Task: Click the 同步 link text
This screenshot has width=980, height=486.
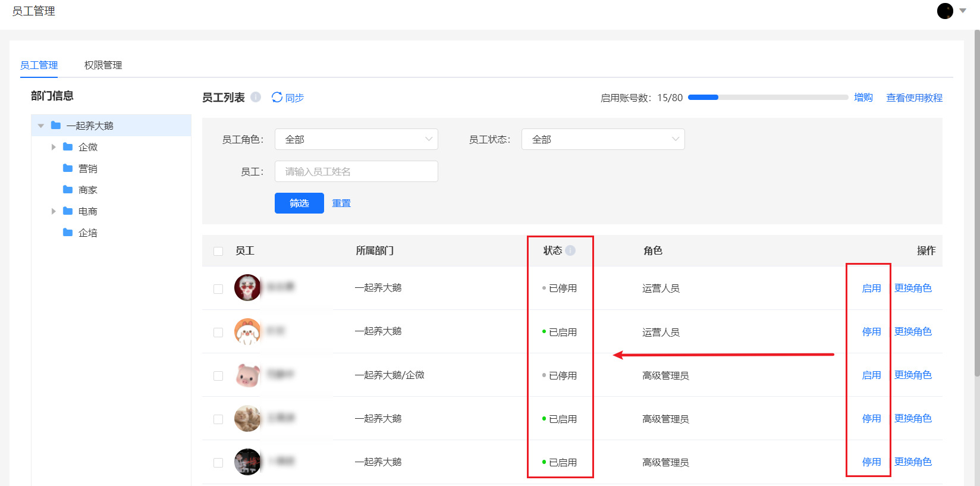Action: (294, 98)
